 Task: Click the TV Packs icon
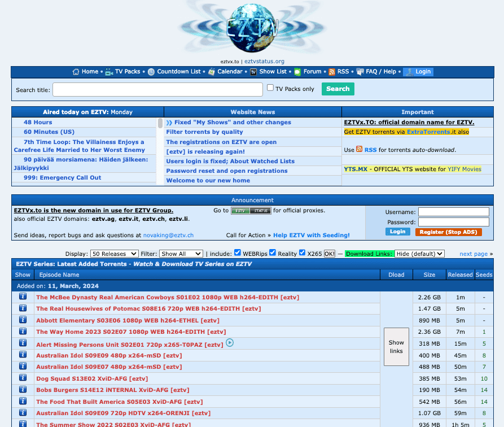click(109, 72)
